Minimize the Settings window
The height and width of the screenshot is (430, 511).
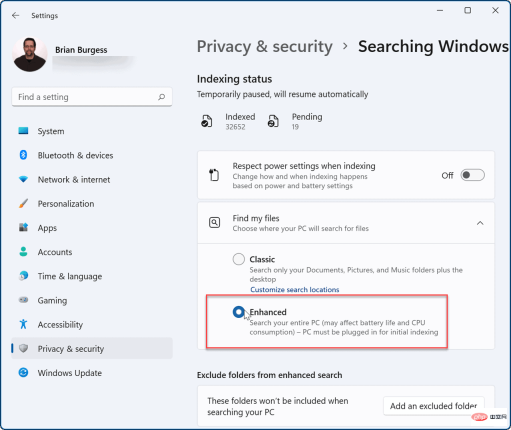[440, 11]
